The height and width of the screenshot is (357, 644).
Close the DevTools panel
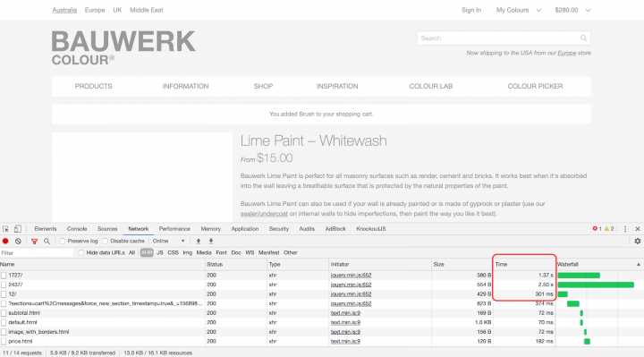(x=638, y=229)
